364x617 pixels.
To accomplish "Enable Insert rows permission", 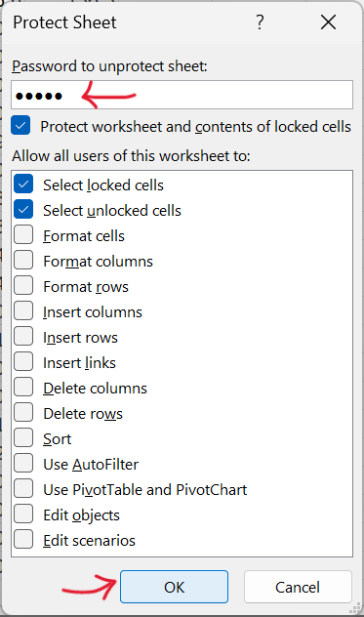I will pyautogui.click(x=23, y=337).
